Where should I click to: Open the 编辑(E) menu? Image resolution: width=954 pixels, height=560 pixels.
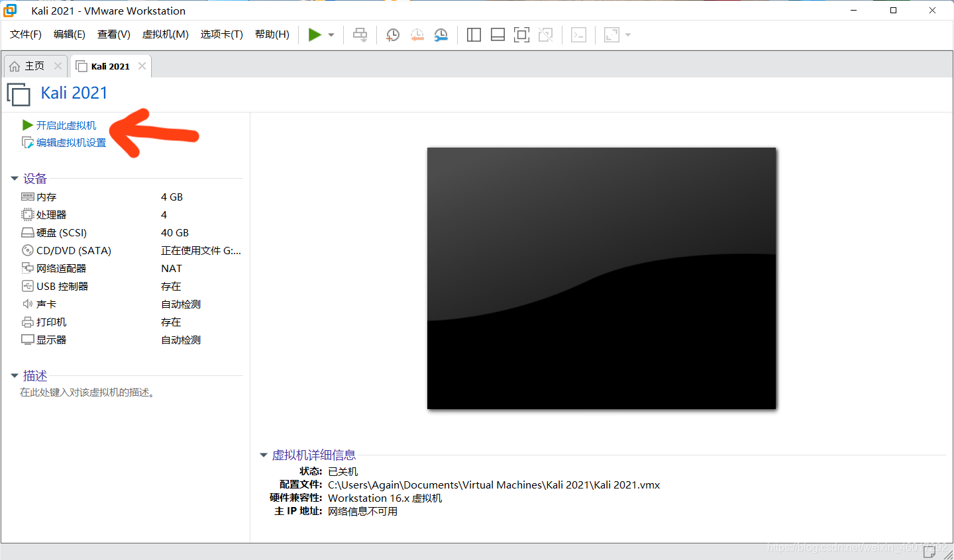[70, 34]
